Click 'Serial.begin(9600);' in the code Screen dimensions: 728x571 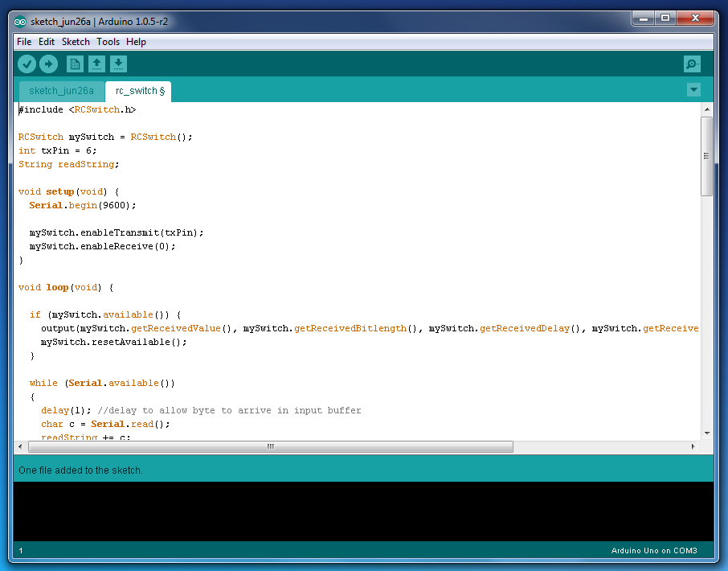tap(83, 205)
